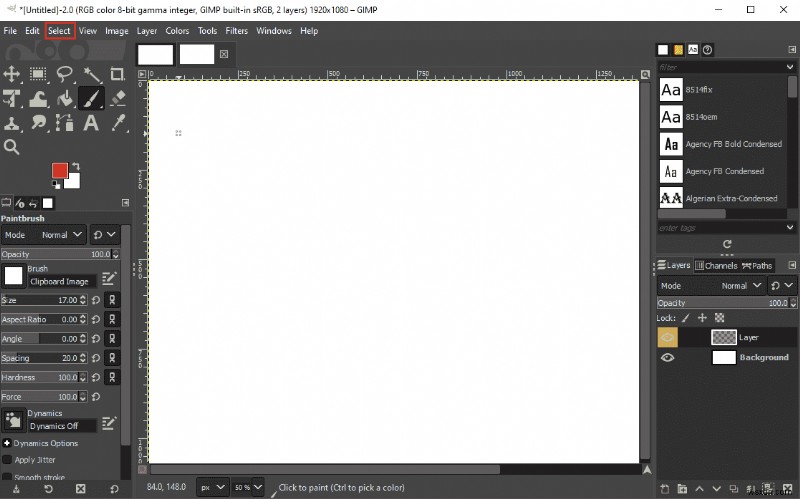Select the Bucket Fill tool
The height and width of the screenshot is (499, 800).
pos(64,98)
